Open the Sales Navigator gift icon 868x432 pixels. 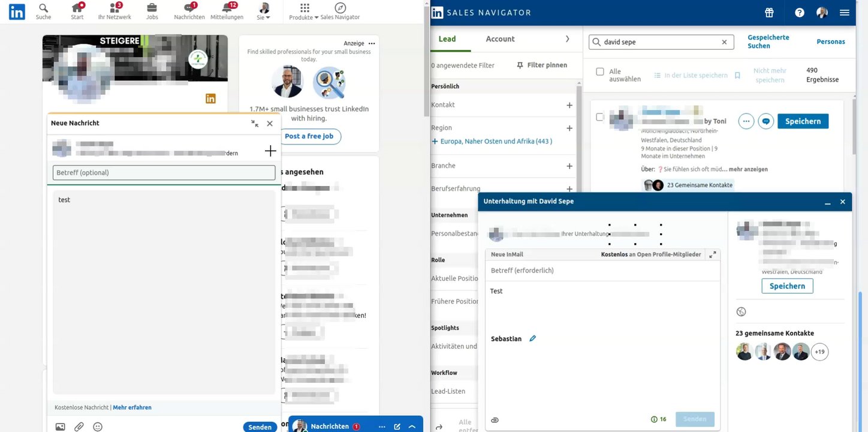click(x=770, y=13)
